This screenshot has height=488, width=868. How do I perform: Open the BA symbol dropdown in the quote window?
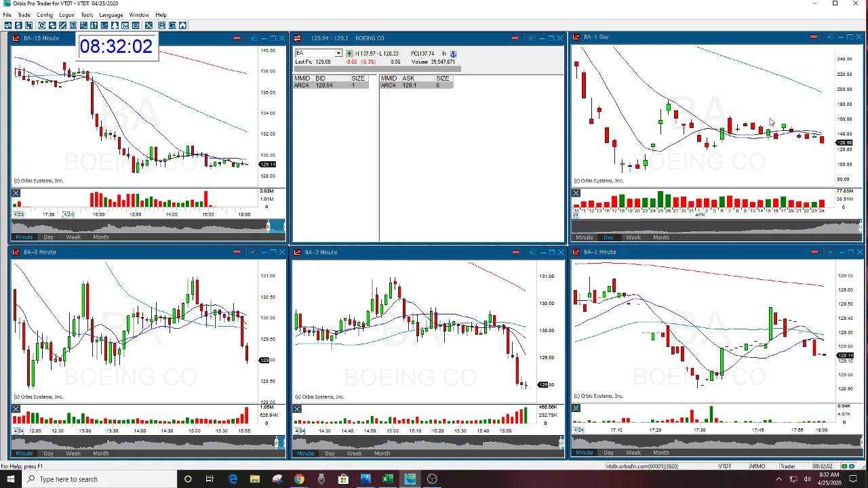tap(338, 54)
